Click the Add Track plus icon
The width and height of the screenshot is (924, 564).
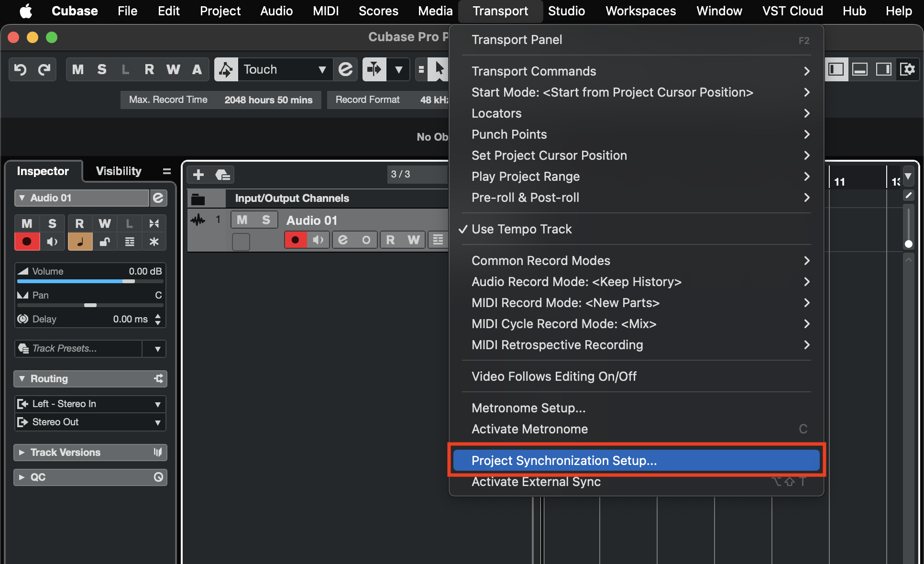coord(198,175)
